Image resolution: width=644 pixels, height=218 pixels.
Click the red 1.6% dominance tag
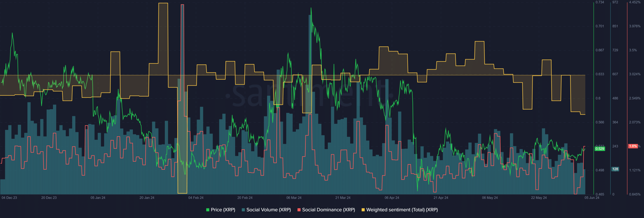click(x=633, y=146)
